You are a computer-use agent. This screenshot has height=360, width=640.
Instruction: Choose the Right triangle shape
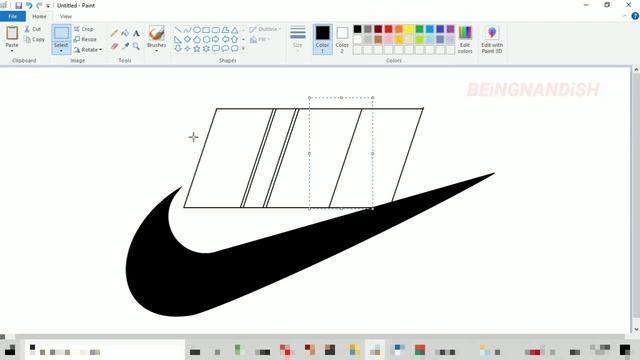coord(178,39)
